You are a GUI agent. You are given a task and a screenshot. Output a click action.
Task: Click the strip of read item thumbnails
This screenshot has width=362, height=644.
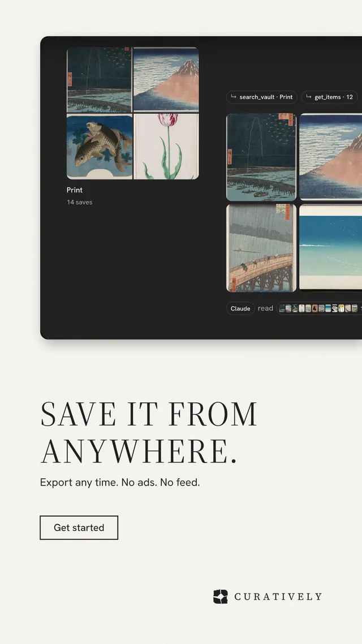(x=320, y=308)
